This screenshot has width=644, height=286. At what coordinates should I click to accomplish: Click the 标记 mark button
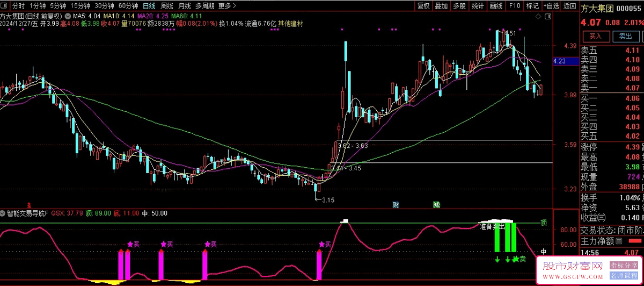pyautogui.click(x=532, y=6)
